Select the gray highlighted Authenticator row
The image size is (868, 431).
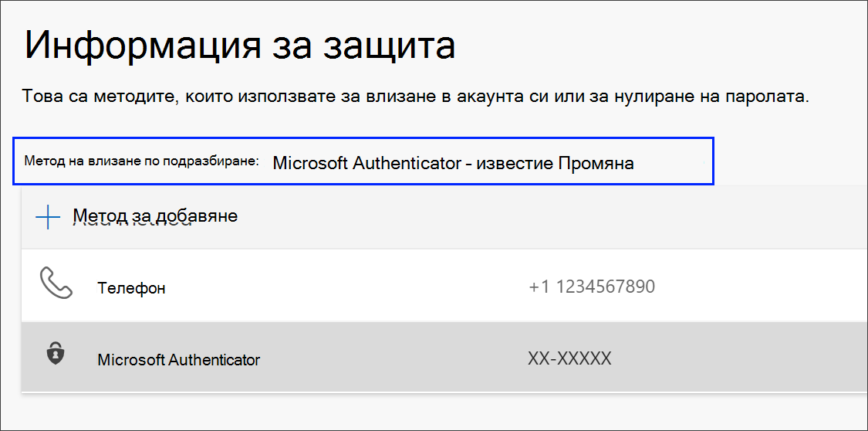click(444, 358)
